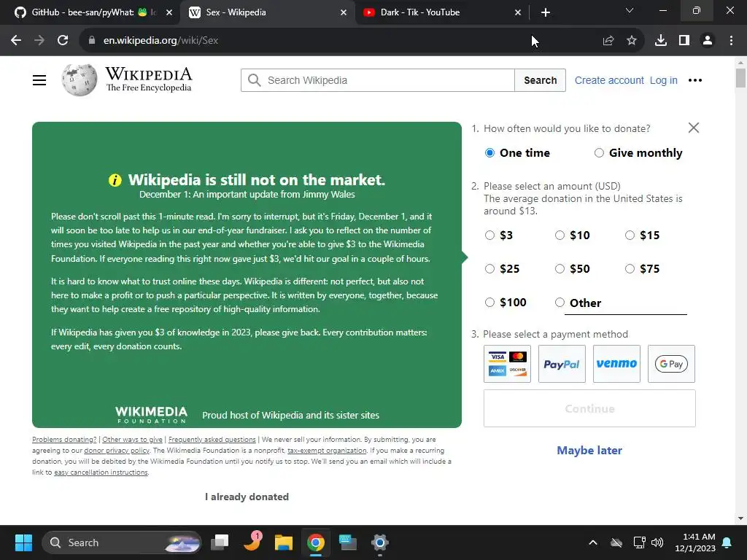Click the yellow info icon in banner heading

click(115, 180)
